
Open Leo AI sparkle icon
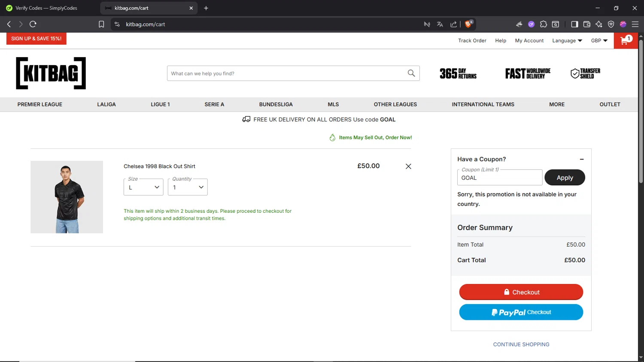coord(599,24)
